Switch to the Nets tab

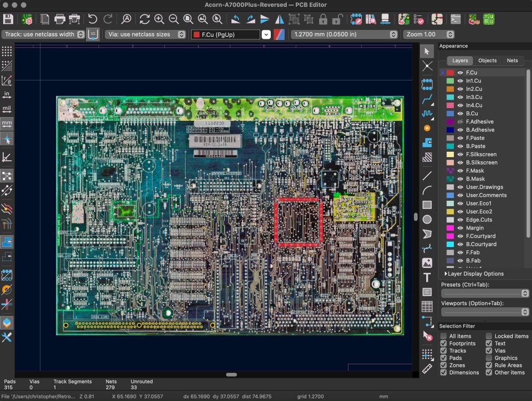click(512, 60)
